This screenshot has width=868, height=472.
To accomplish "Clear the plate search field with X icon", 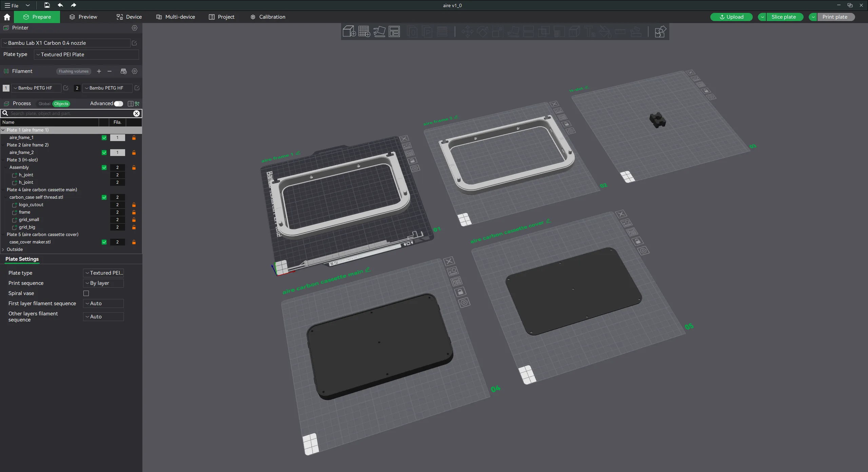I will (x=136, y=114).
